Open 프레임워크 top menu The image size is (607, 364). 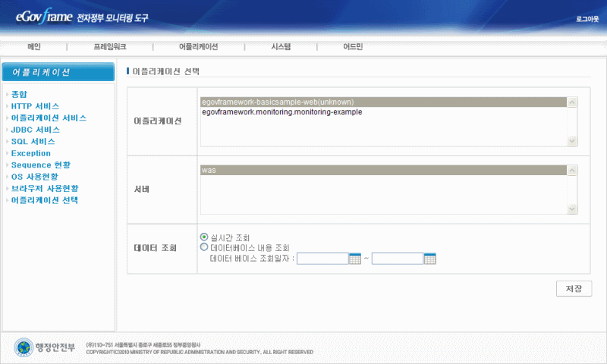coord(110,47)
